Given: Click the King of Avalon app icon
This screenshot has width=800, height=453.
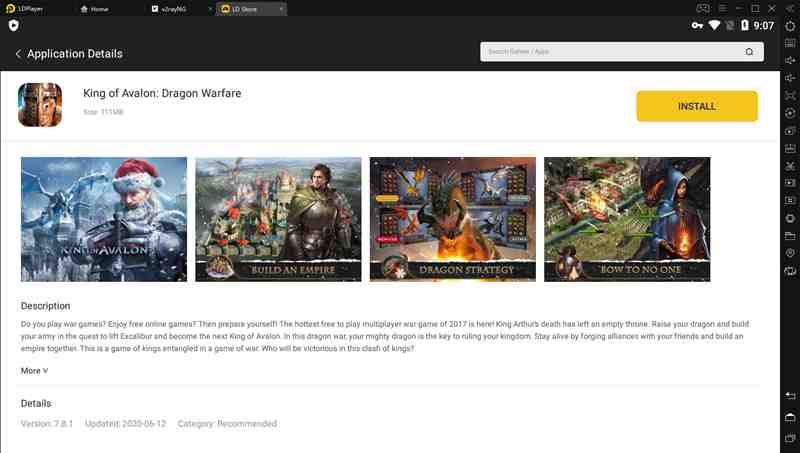Looking at the screenshot, I should click(x=40, y=105).
